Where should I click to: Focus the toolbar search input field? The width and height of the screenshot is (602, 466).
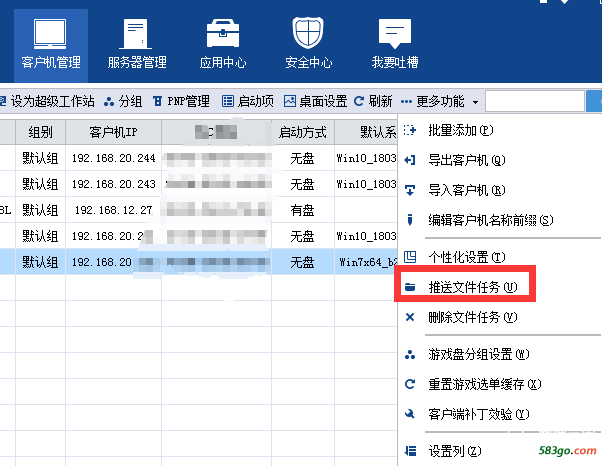tap(535, 101)
